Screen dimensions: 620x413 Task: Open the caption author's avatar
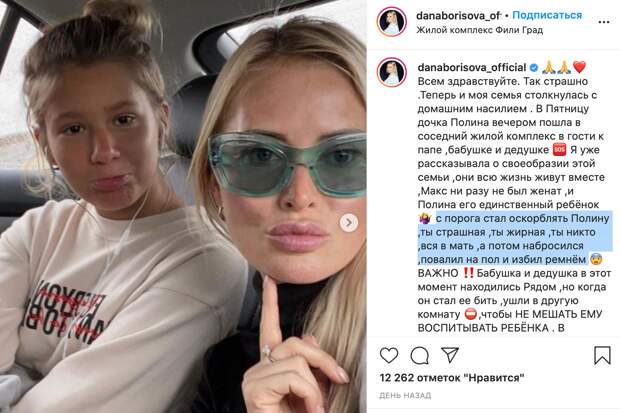click(x=391, y=72)
